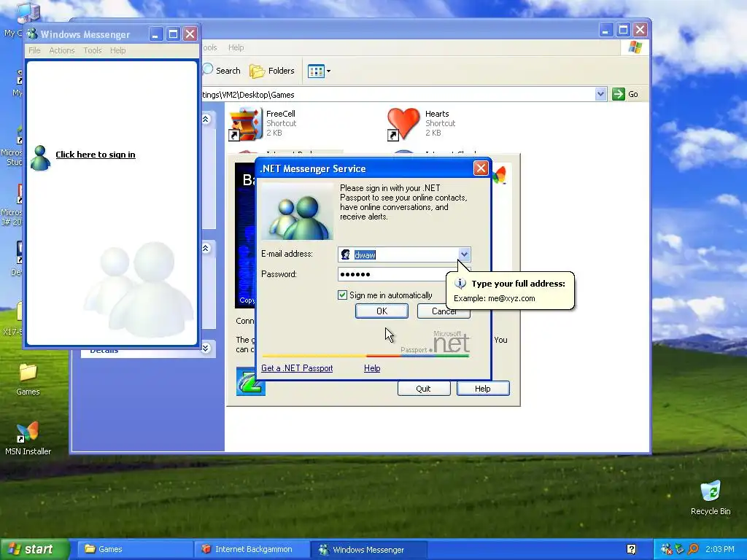Maximize the Windows Messenger window

click(x=174, y=34)
